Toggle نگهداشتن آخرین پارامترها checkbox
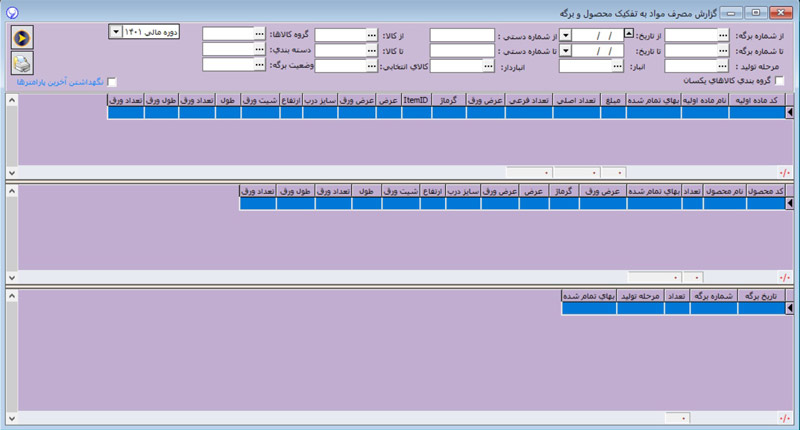This screenshot has width=800, height=430. pos(112,81)
